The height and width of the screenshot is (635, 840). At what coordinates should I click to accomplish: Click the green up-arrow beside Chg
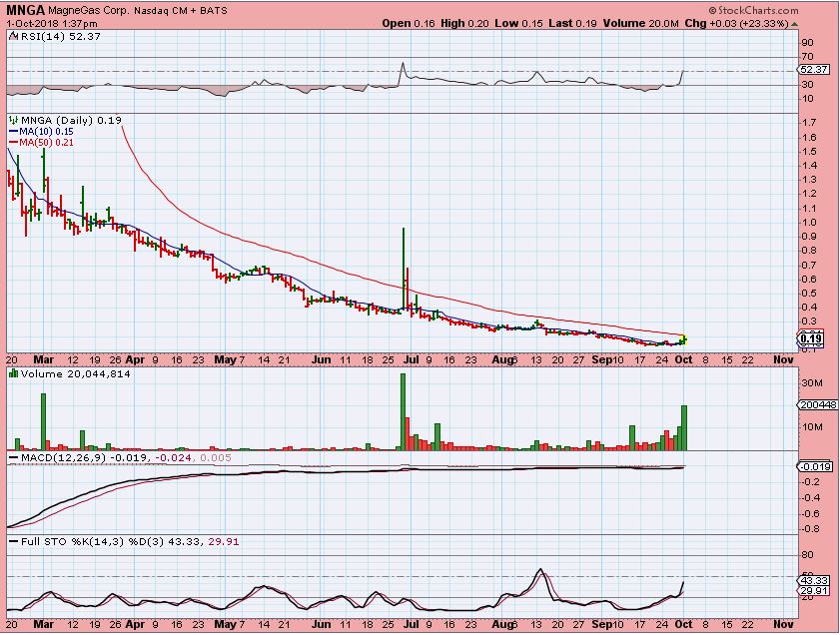pos(794,24)
